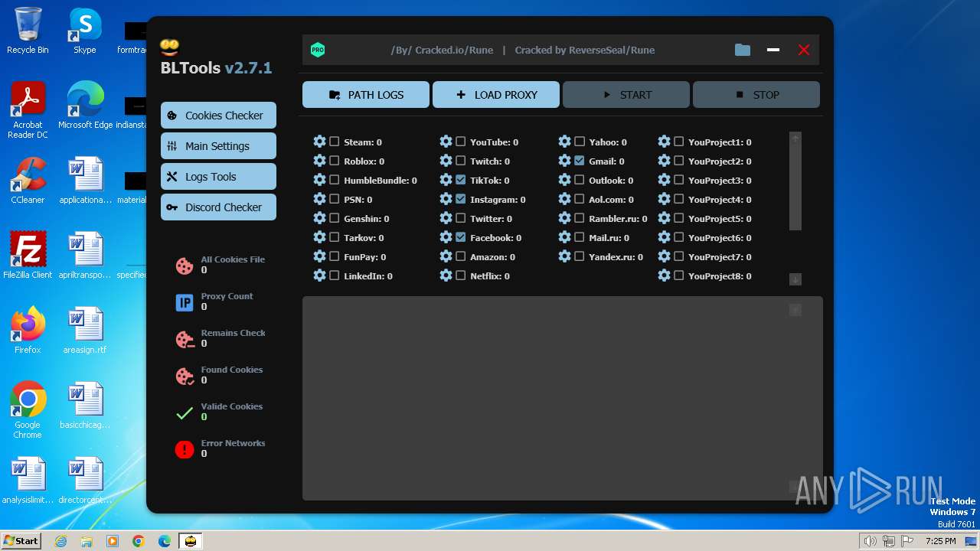The image size is (980, 551).
Task: Enable the Roblox checkbox
Action: tap(335, 161)
